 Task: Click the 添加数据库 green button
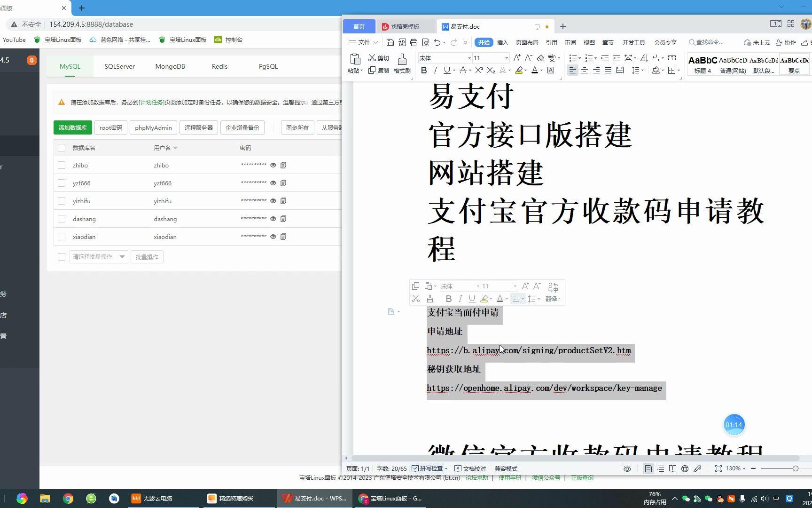[73, 127]
